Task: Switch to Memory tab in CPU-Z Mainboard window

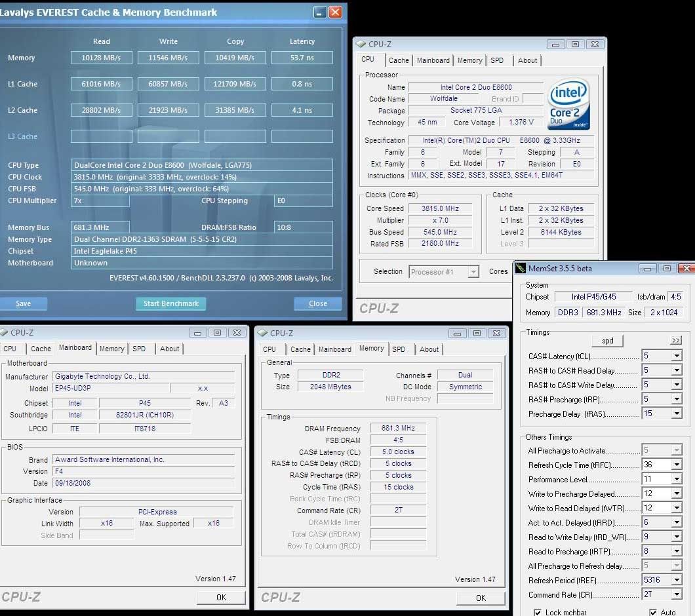Action: point(111,349)
